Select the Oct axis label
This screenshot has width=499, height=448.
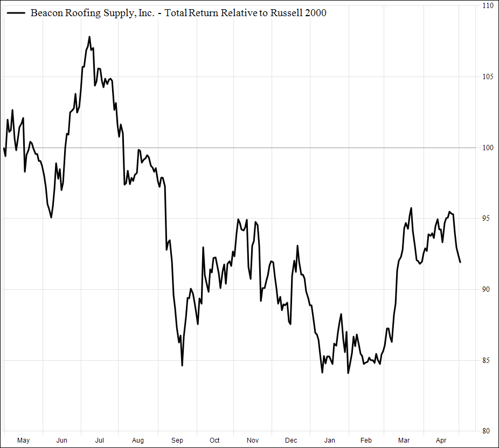click(x=214, y=440)
